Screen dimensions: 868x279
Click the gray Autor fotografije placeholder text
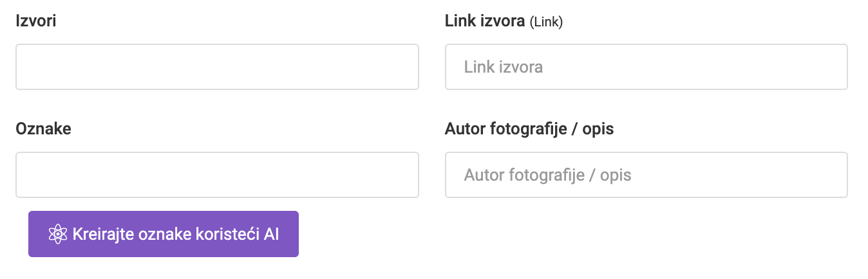coord(547,175)
